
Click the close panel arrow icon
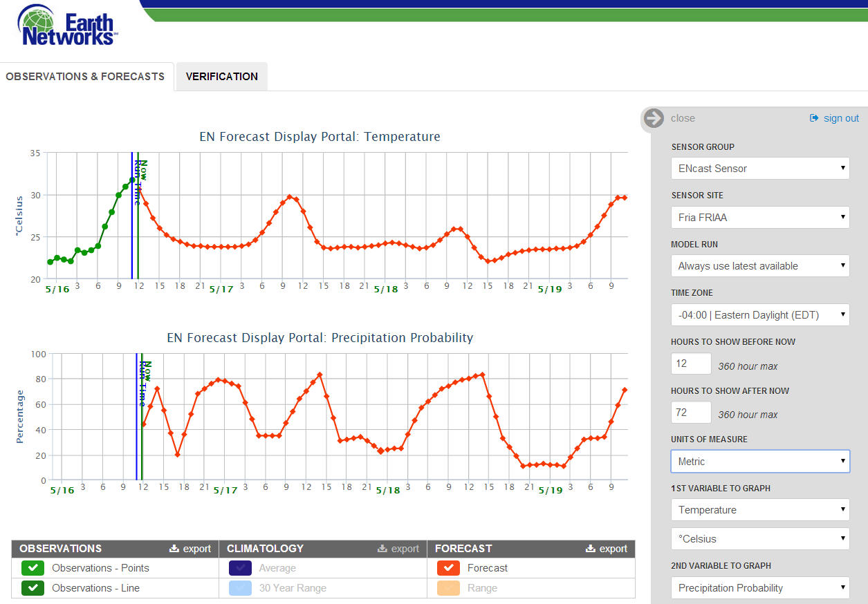click(654, 118)
